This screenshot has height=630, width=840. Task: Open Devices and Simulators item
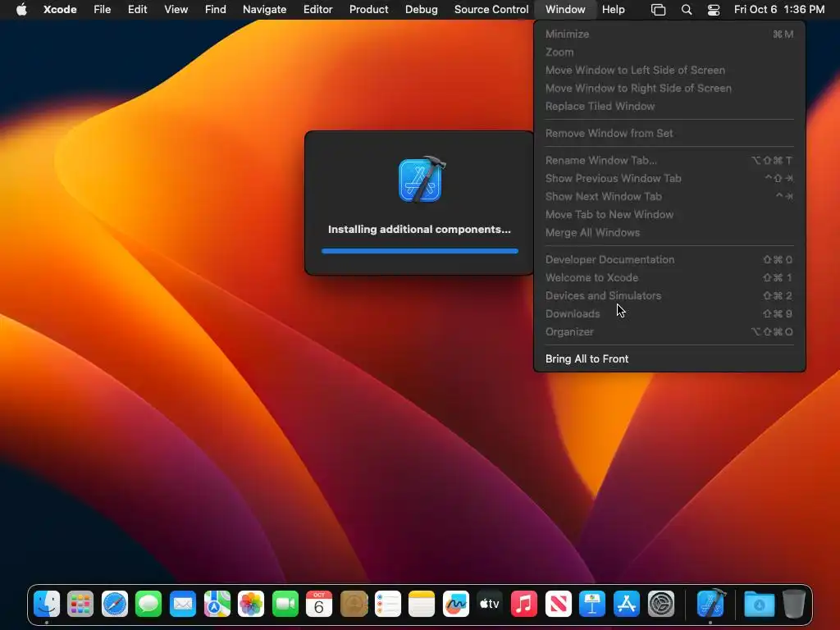(x=669, y=295)
